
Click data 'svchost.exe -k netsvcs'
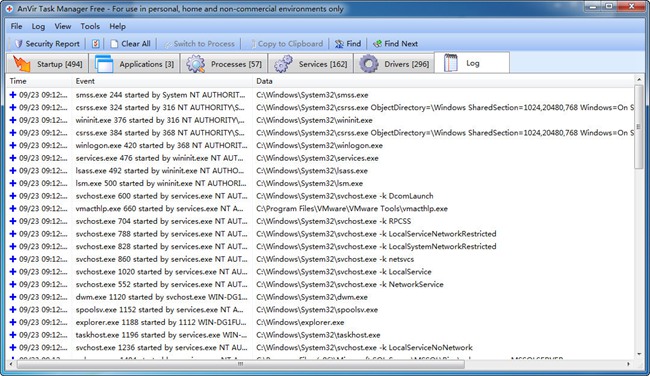tap(335, 259)
